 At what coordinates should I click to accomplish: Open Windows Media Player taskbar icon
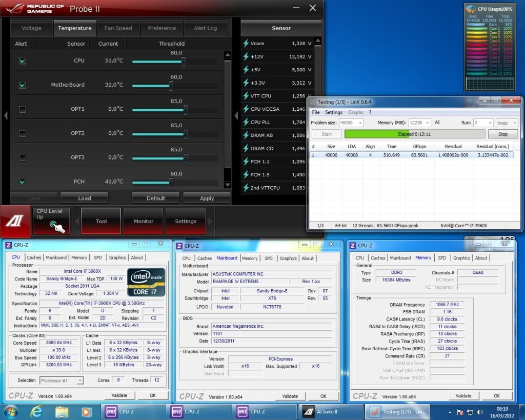(x=86, y=411)
